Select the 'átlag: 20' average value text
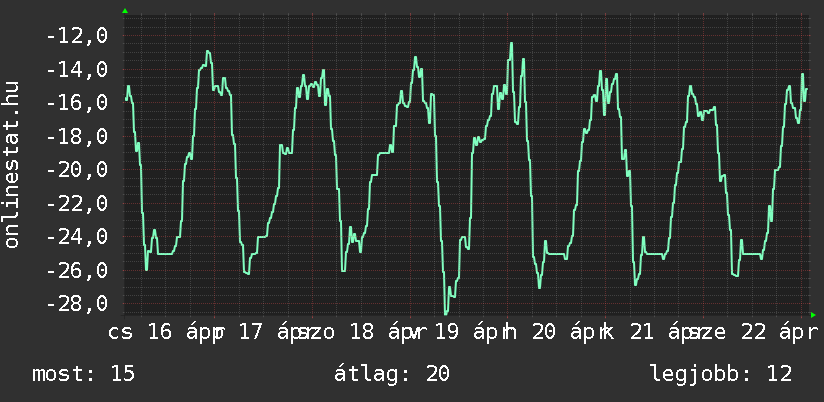 click(x=395, y=374)
